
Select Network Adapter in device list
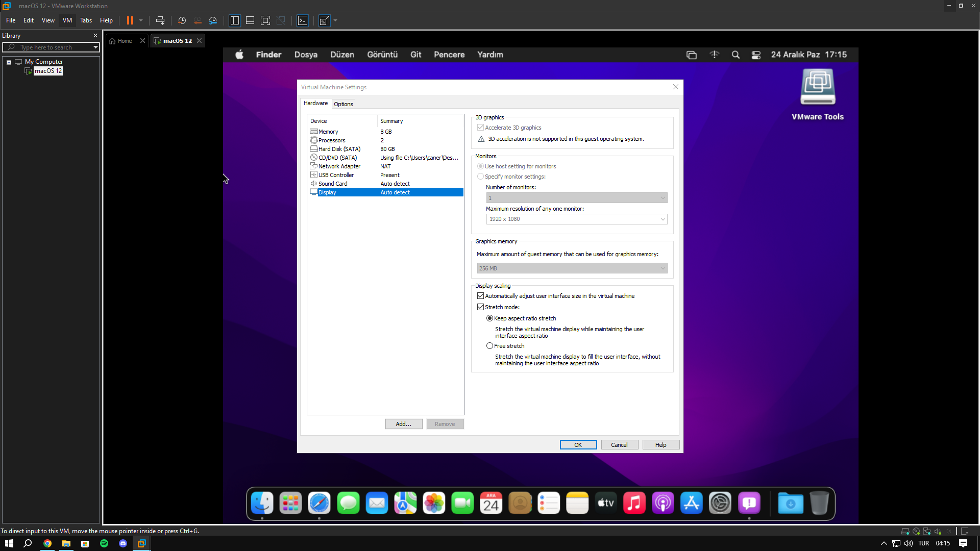pos(339,166)
